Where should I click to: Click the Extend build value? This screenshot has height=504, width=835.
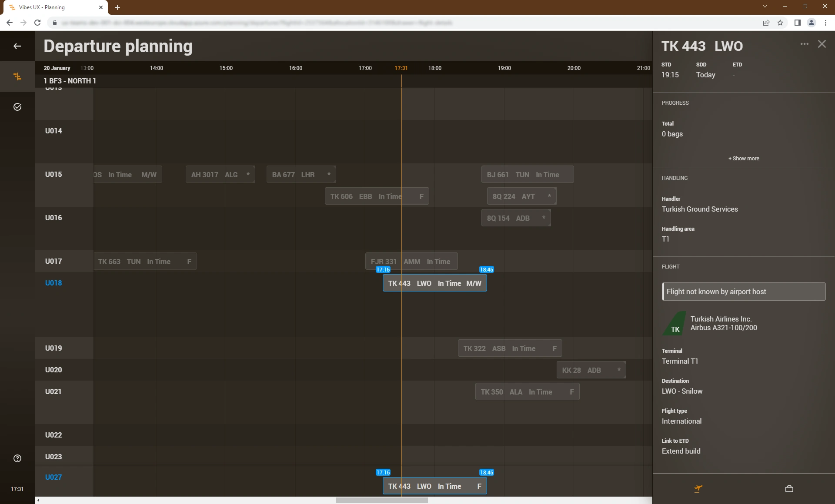[x=681, y=451]
